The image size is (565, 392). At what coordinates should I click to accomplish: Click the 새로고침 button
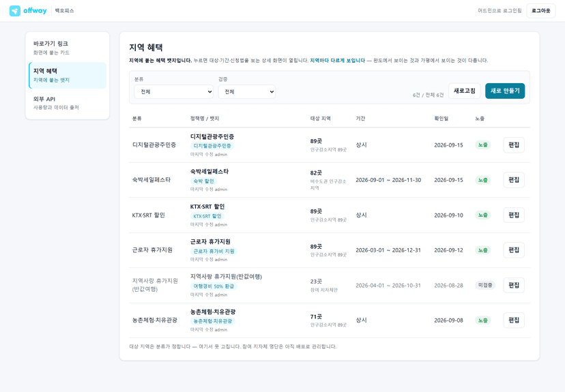click(465, 91)
